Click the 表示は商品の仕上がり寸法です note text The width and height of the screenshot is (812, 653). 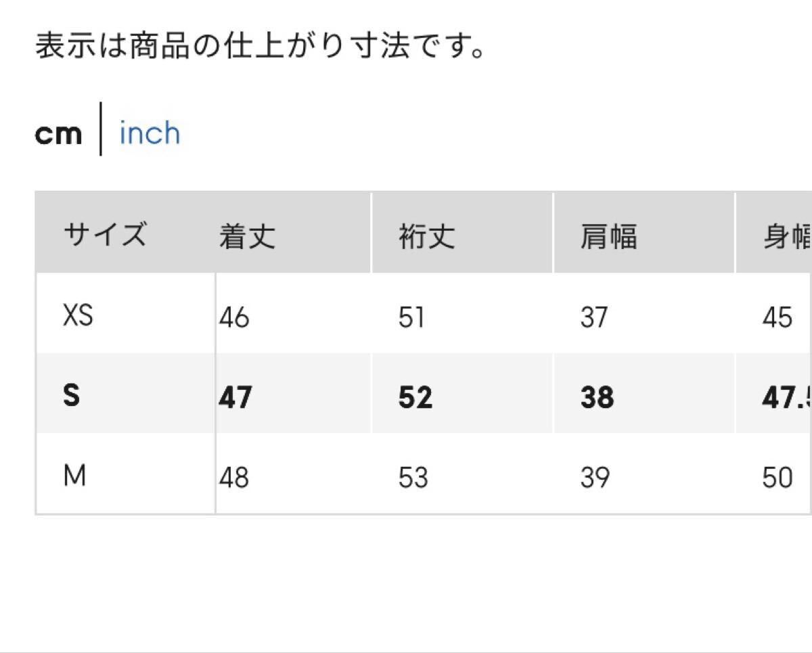point(261,49)
